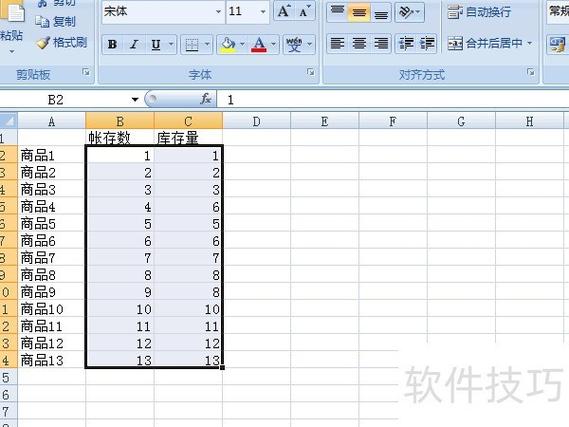Increase indent
Screen dimensions: 569x427
pyautogui.click(x=427, y=44)
